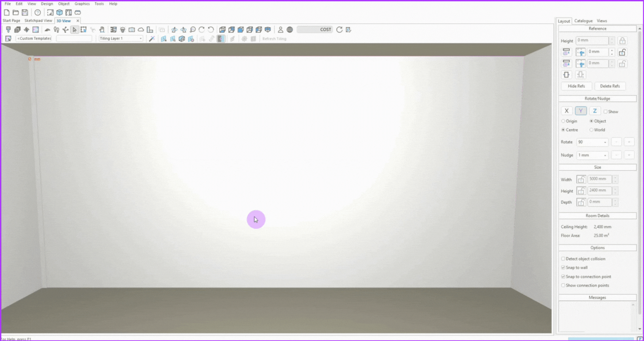Open the Tiling Layer 1 dropdown
The height and width of the screenshot is (341, 644).
point(121,39)
